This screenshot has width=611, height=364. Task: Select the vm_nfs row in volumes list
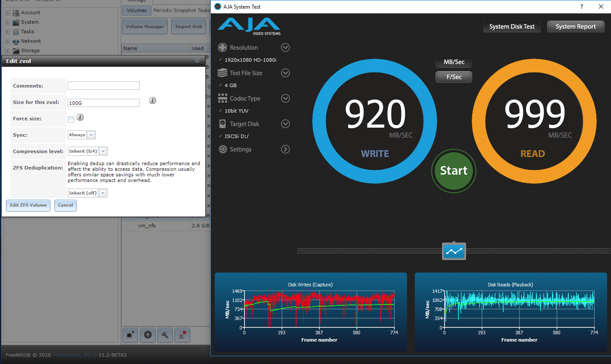point(166,226)
